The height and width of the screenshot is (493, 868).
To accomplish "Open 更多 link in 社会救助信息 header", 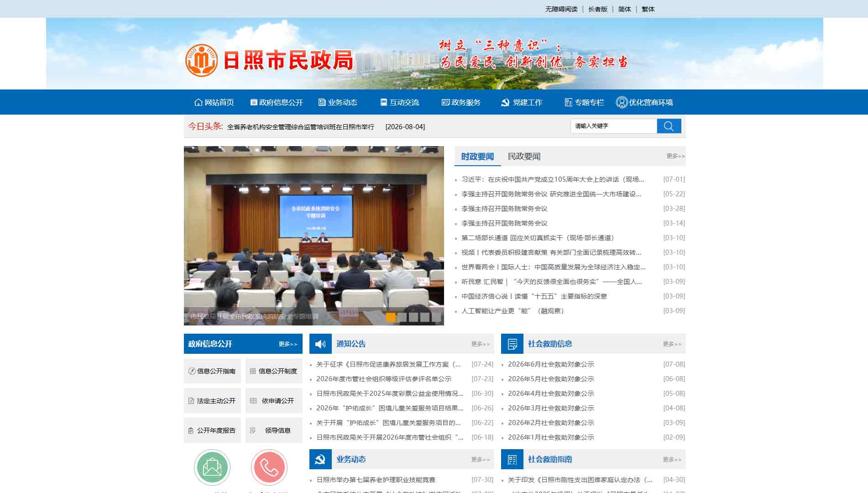I will coord(672,344).
